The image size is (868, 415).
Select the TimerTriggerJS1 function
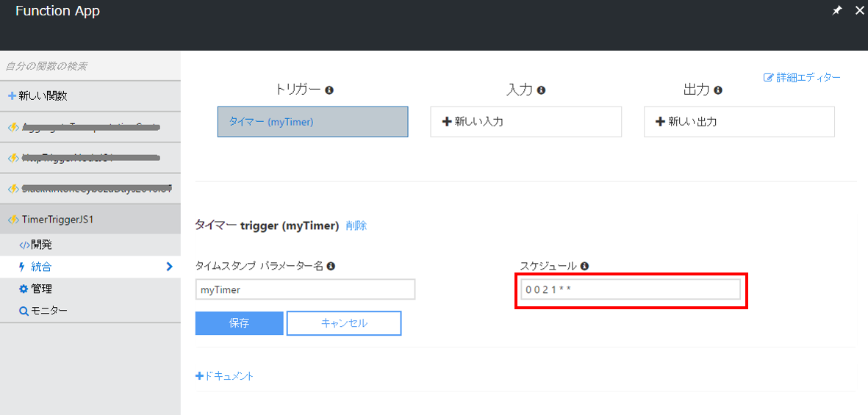pyautogui.click(x=90, y=220)
